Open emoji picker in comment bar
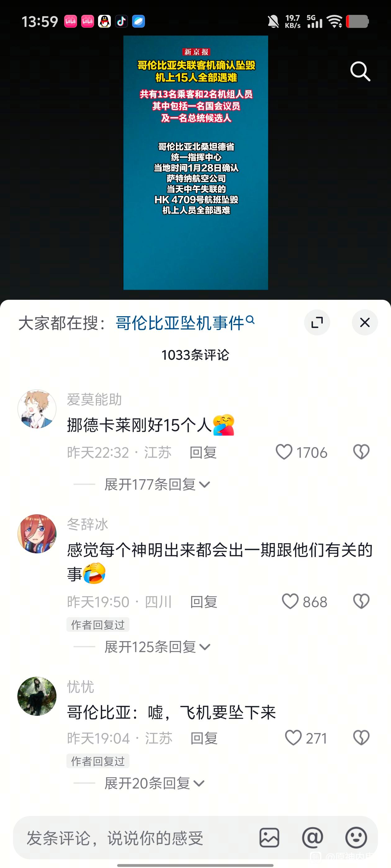Screen dimensions: 391x868 coord(356,837)
